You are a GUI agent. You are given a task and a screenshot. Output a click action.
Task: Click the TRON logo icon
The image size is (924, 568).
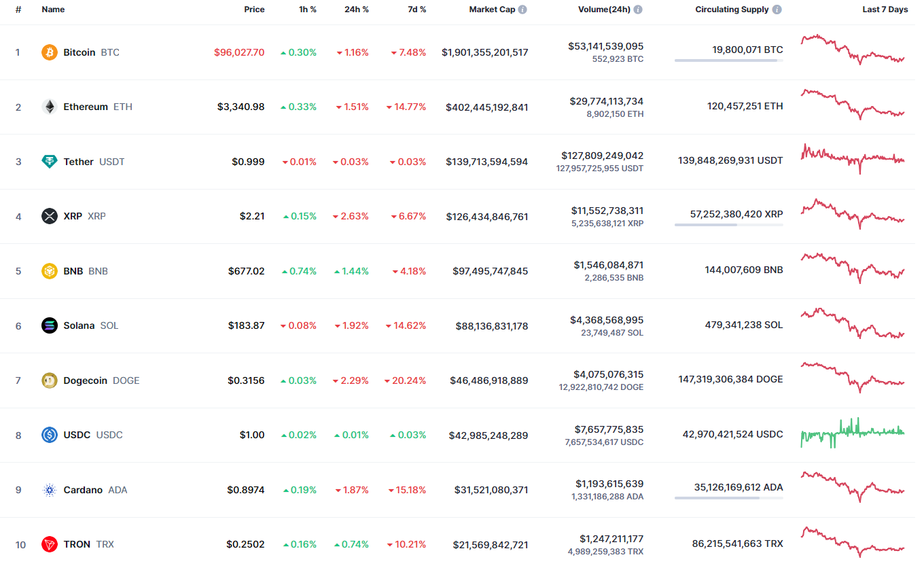[x=50, y=544]
